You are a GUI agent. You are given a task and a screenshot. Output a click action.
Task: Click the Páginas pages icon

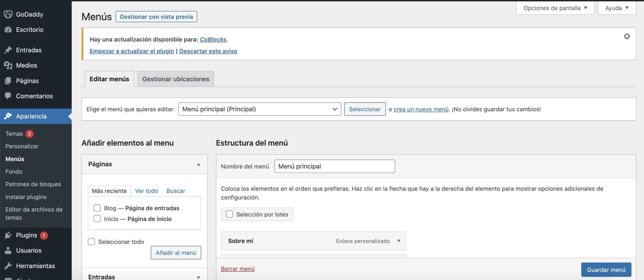click(x=8, y=81)
